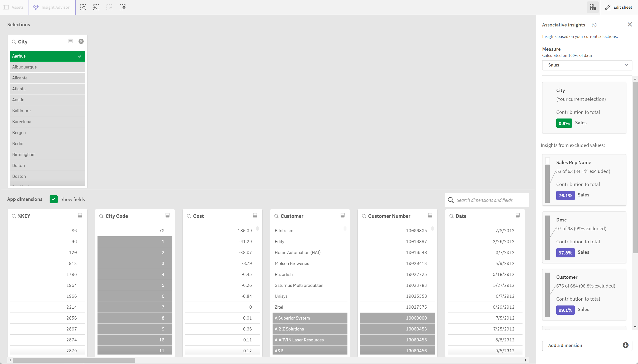The width and height of the screenshot is (638, 364).
Task: Uncheck the Show fields checkbox
Action: (x=53, y=199)
